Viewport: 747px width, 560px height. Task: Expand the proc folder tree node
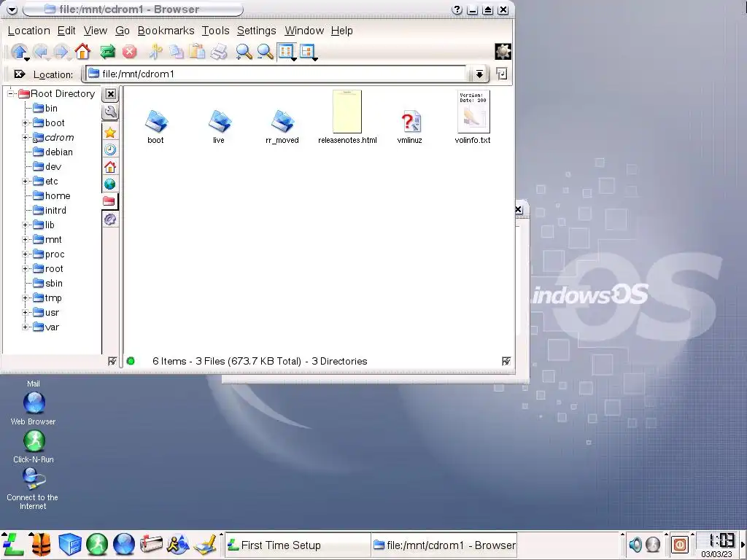point(26,254)
